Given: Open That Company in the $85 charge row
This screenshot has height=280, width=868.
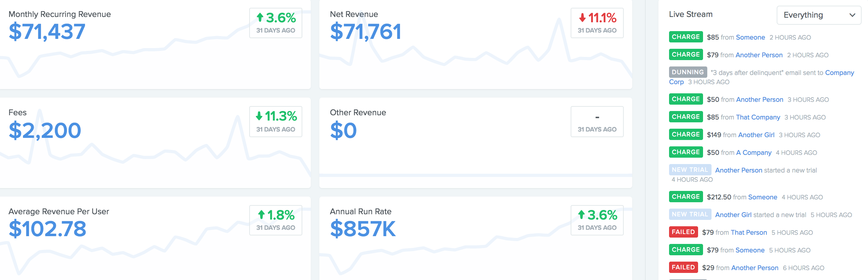Looking at the screenshot, I should tap(758, 117).
